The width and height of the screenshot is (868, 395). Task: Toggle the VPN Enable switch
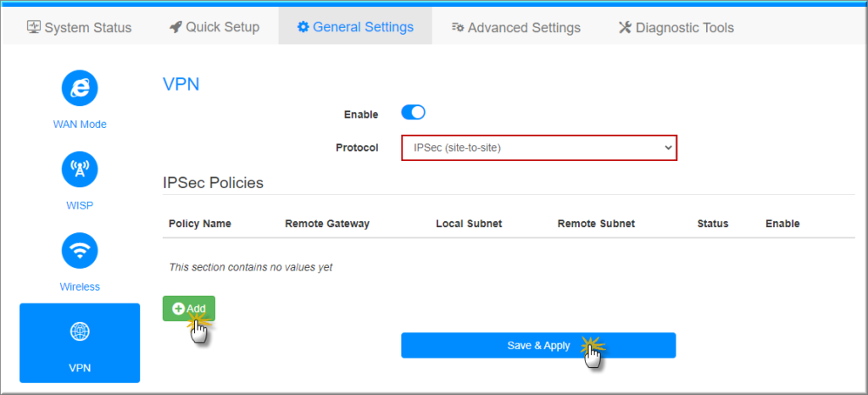413,113
